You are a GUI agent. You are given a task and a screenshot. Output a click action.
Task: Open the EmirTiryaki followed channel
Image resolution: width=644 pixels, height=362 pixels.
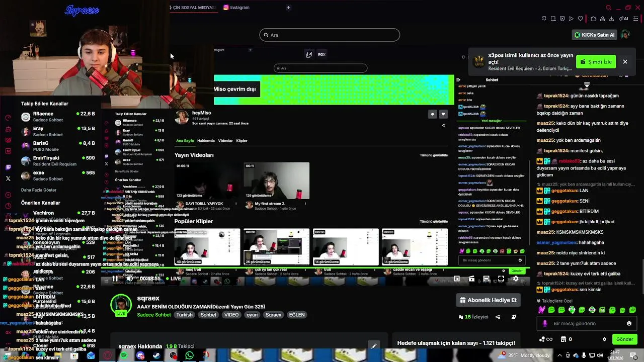tap(58, 160)
